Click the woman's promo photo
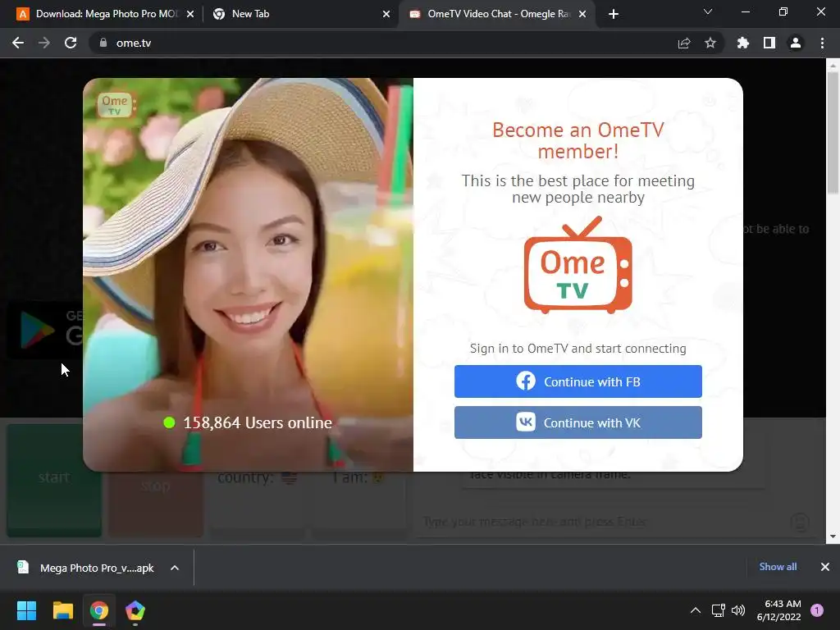This screenshot has width=840, height=630. (248, 275)
